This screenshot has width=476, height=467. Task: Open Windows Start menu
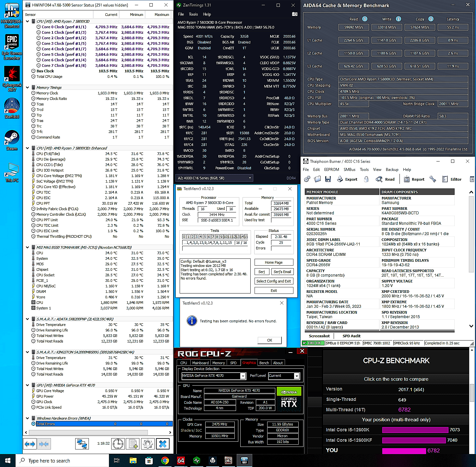[x=8, y=461]
